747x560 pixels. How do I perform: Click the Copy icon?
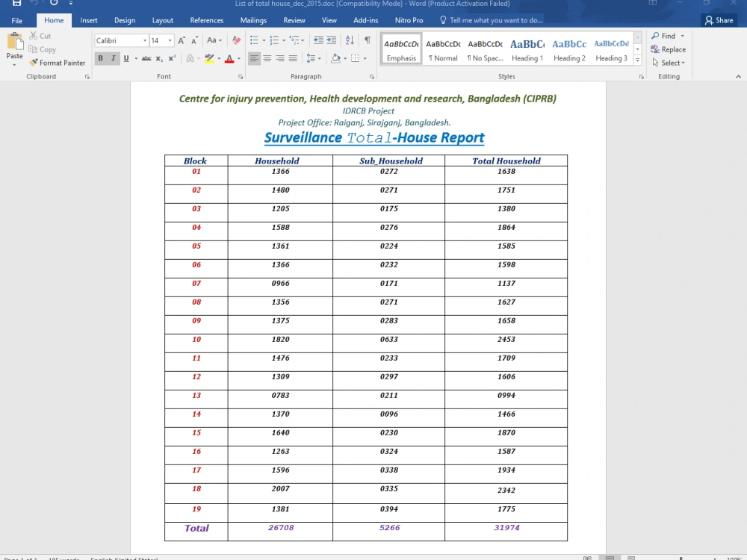point(32,49)
